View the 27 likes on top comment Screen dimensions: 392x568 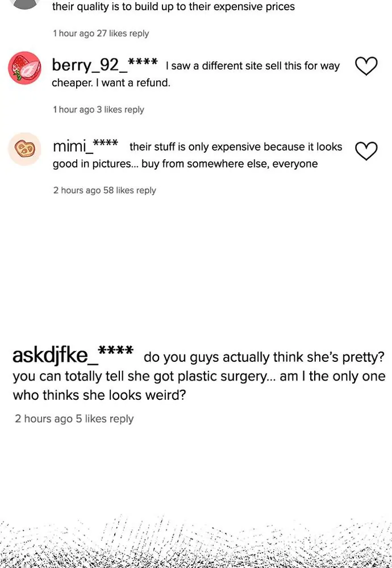(x=112, y=34)
